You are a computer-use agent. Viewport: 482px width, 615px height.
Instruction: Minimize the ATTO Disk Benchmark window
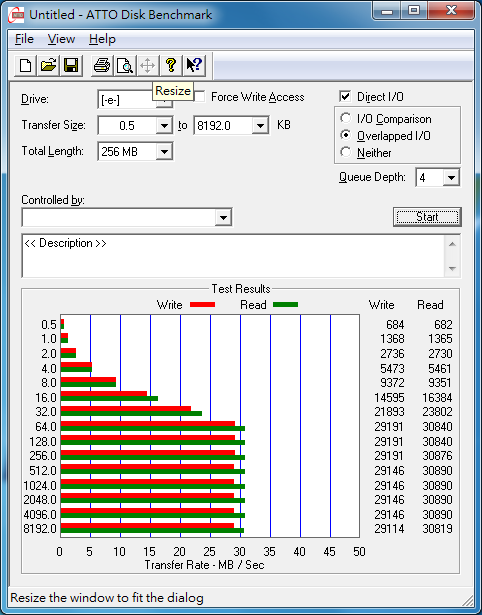(x=387, y=11)
